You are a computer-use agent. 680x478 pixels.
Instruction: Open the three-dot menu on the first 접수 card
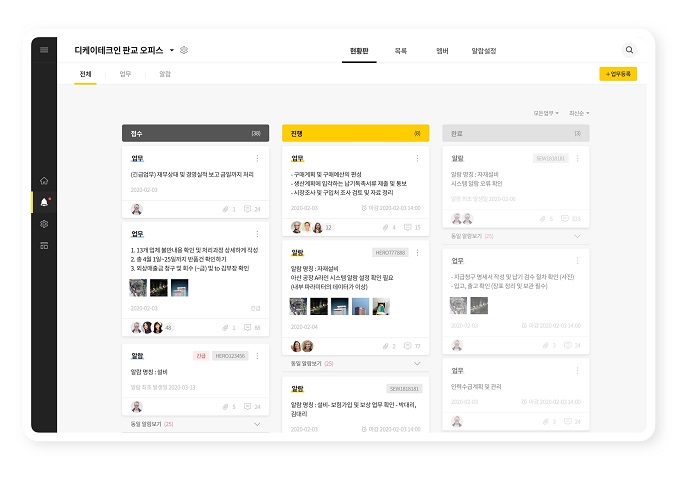click(x=257, y=158)
